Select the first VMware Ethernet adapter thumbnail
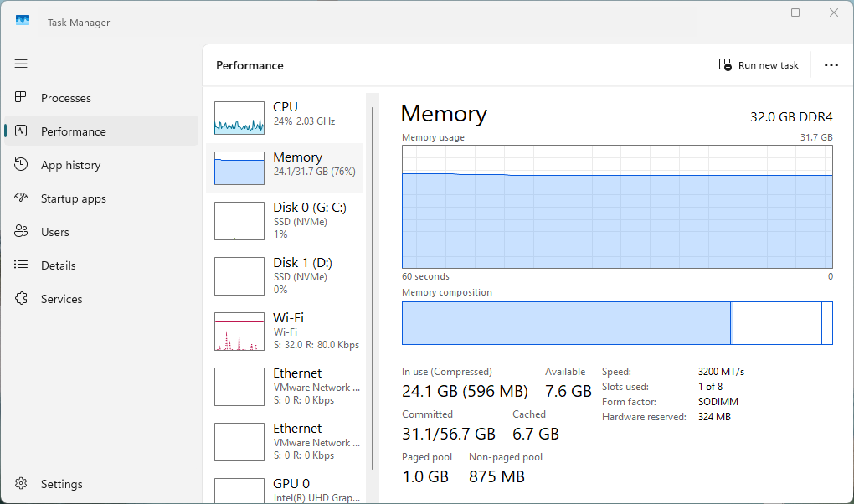 point(239,387)
